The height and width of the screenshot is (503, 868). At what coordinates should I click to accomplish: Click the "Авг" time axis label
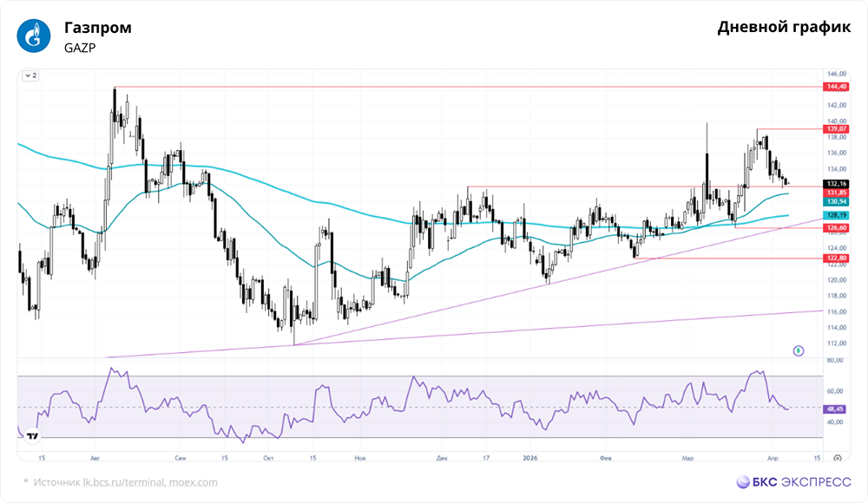[x=95, y=458]
